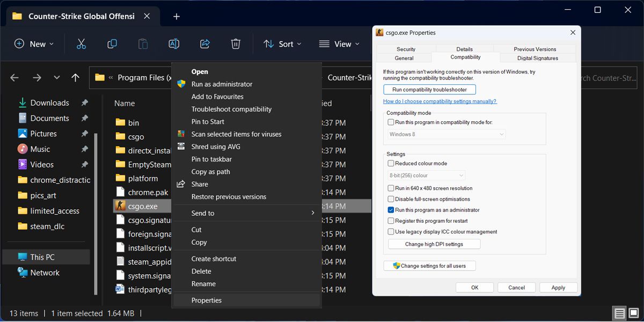This screenshot has height=322, width=644.
Task: Select Network in the sidebar
Action: pyautogui.click(x=45, y=273)
